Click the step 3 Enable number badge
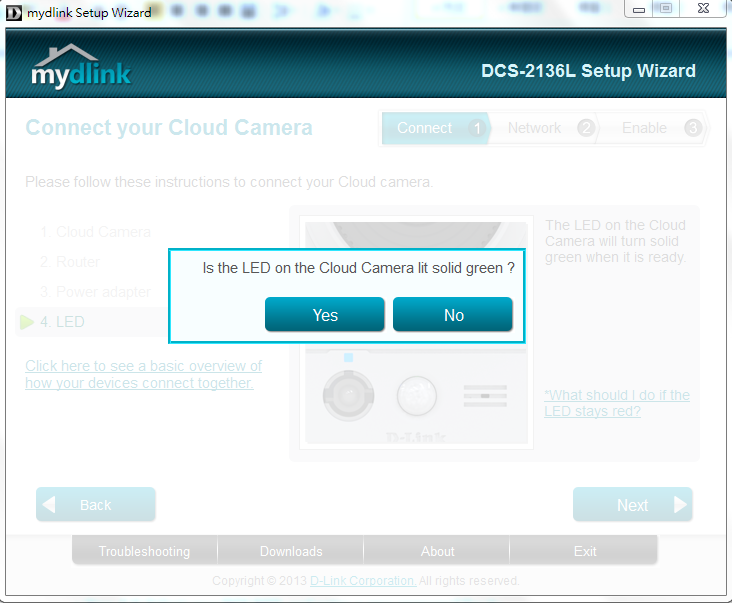Viewport: 732px width, 603px height. tap(692, 128)
